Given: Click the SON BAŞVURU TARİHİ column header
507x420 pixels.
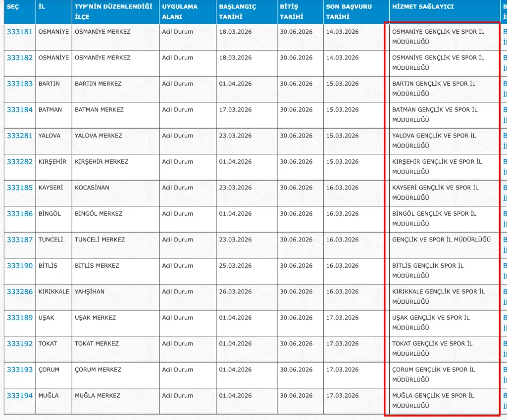Looking at the screenshot, I should [x=349, y=11].
